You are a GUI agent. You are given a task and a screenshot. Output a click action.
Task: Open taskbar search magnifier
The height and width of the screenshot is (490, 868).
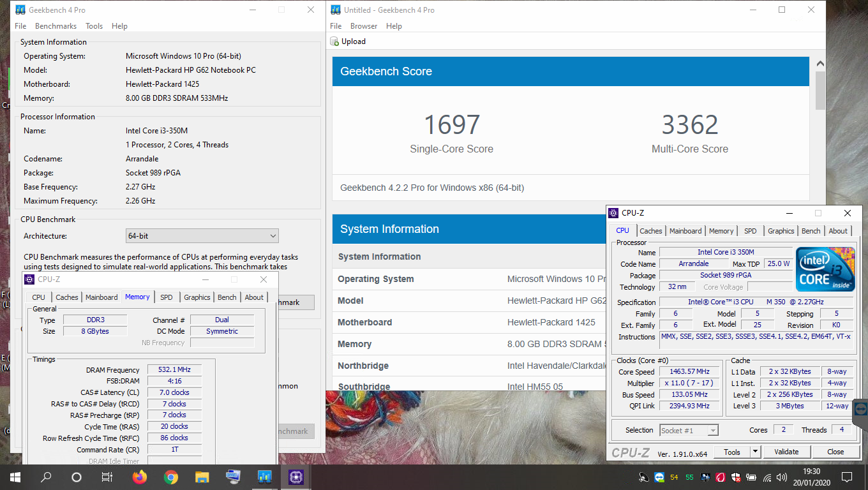(x=46, y=477)
